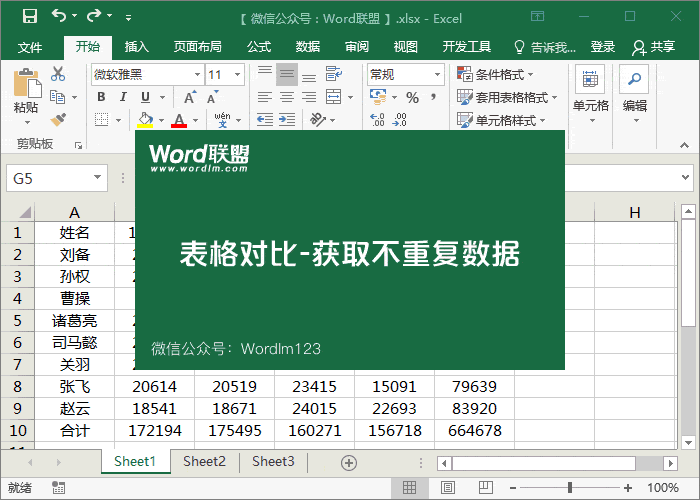Click the 共享 share button

click(654, 47)
